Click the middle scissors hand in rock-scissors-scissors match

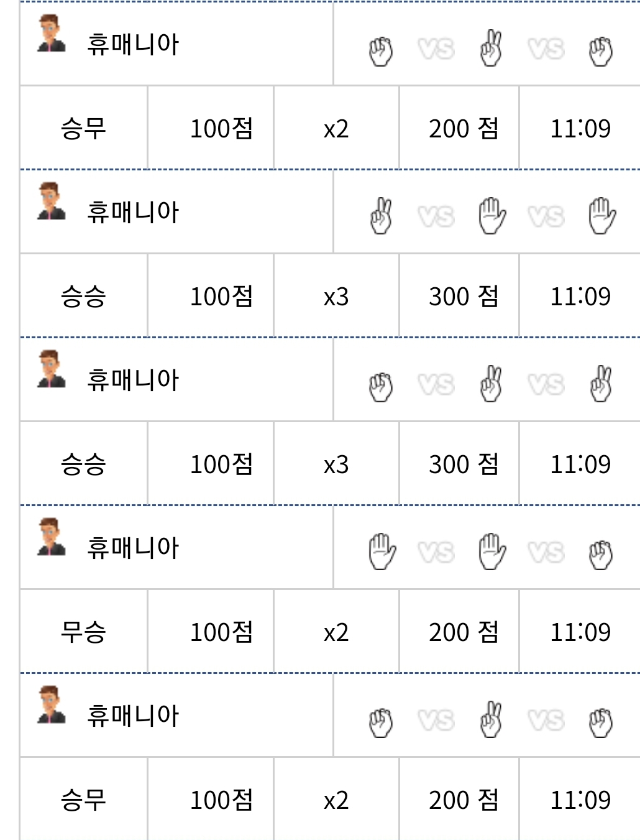(491, 385)
